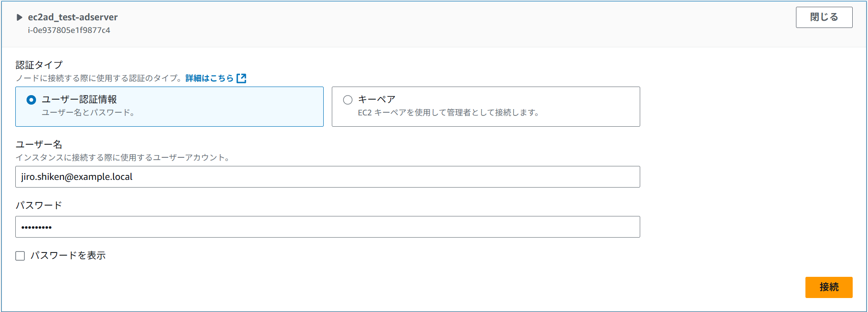Click the 認証タイプ section heading
The width and height of the screenshot is (868, 312).
click(x=39, y=65)
